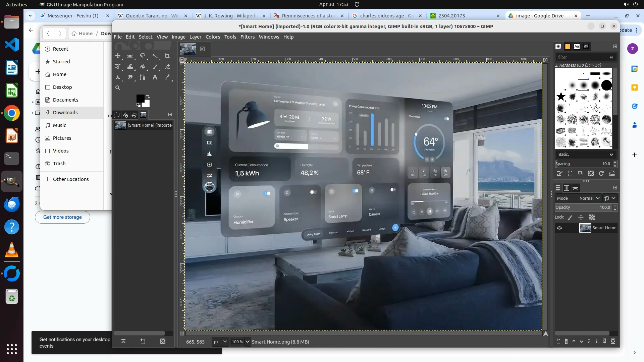Toggle lock alpha channel checkerboard icon
Screen dimensions: 644x362
click(x=592, y=217)
